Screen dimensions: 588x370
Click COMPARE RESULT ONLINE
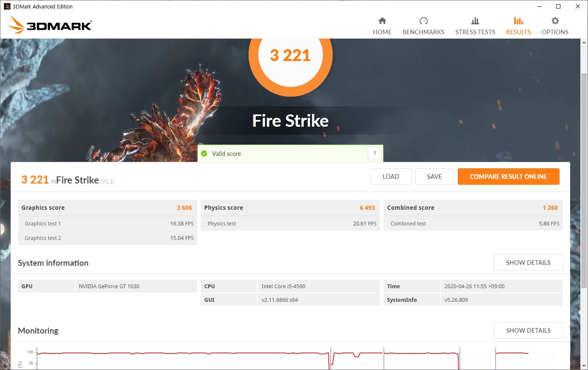coord(508,177)
